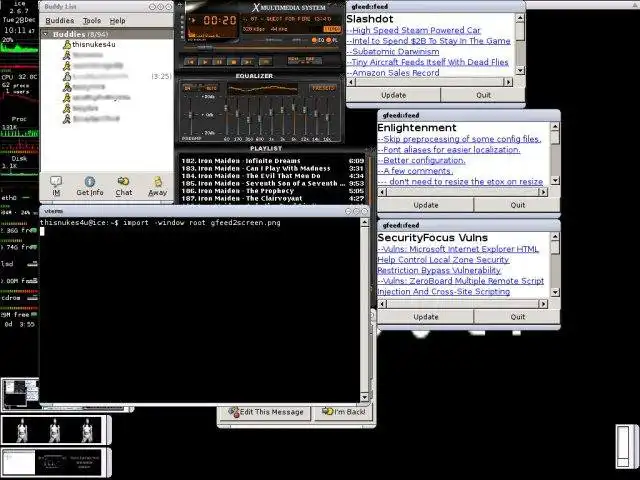Click the Away icon in Buddy List
This screenshot has width=640, height=480.
158,186
